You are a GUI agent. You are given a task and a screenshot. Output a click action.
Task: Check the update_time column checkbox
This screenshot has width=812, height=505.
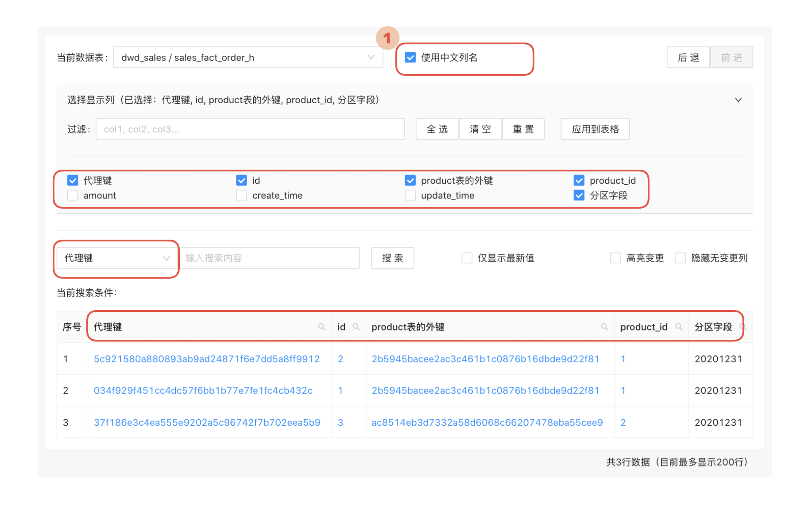[x=410, y=195]
